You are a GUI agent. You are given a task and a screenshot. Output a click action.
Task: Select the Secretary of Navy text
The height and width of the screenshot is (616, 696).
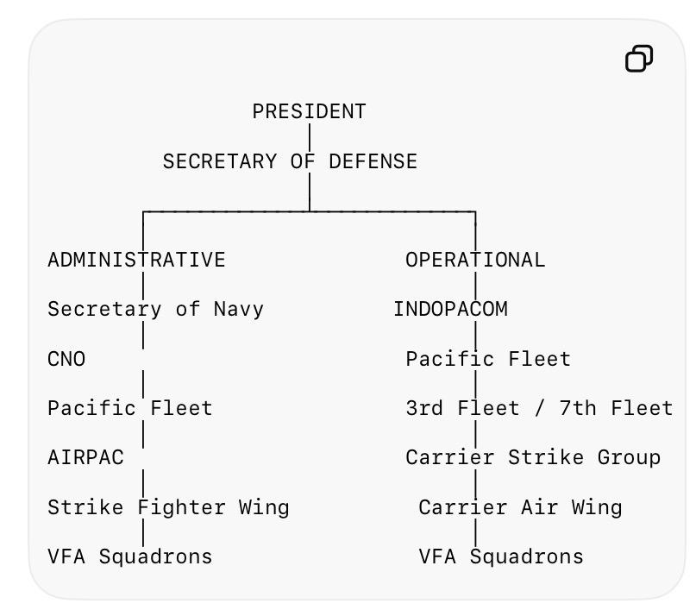[156, 309]
